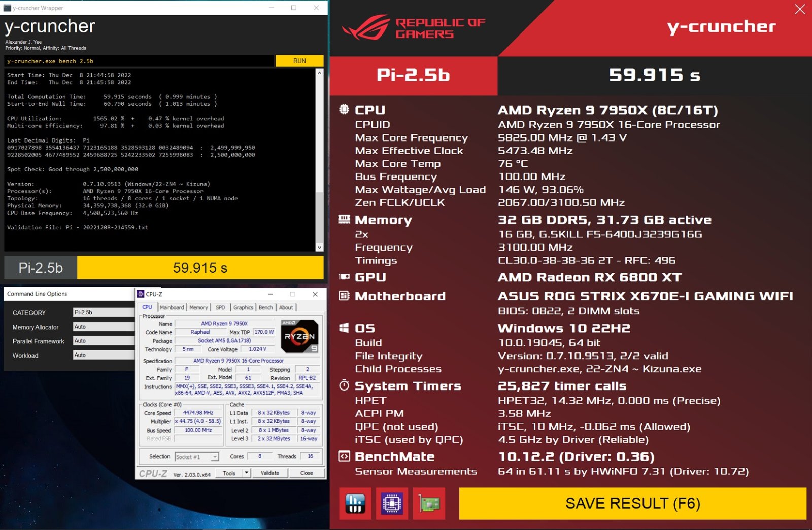Click the Core Voltage 1.024 V field
The width and height of the screenshot is (812, 530).
(257, 349)
